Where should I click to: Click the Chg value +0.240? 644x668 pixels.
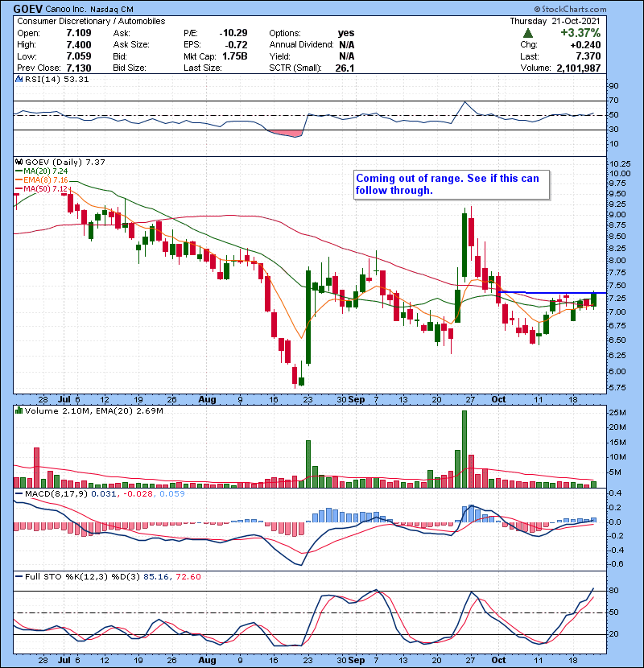tap(585, 45)
